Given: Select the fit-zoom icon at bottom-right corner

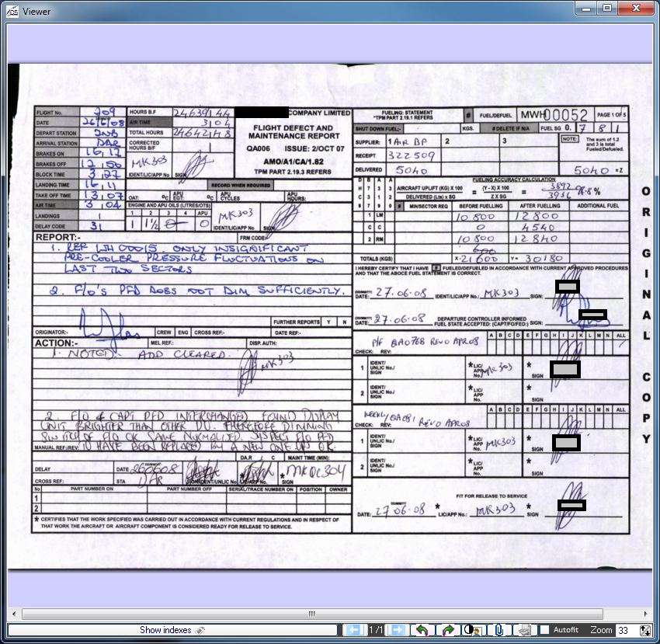Looking at the screenshot, I should point(647,630).
